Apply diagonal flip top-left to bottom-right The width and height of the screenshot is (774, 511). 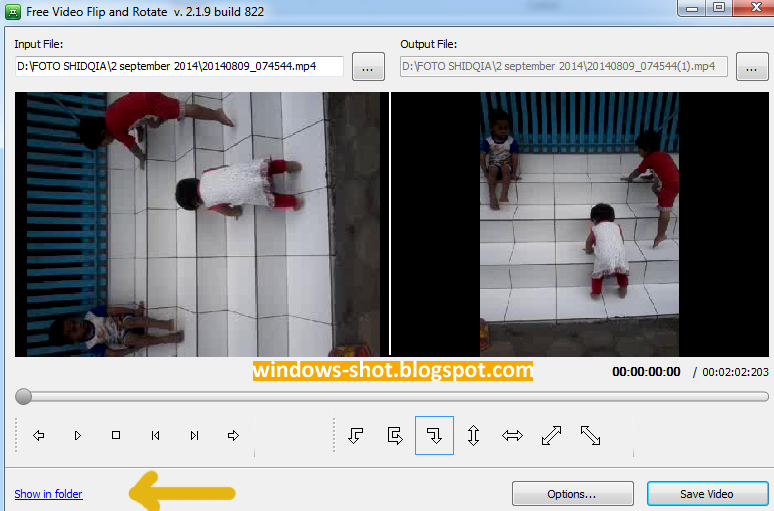pyautogui.click(x=590, y=435)
